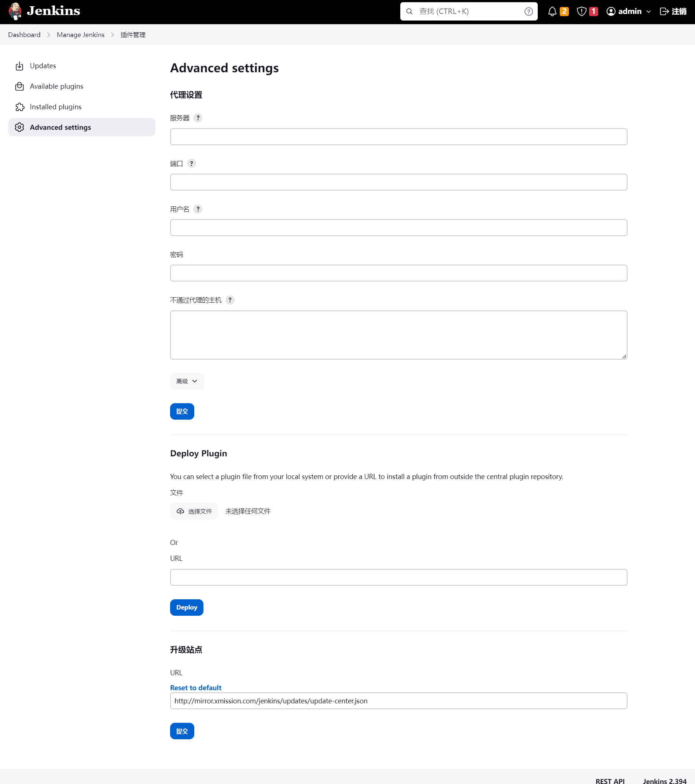
Task: Open the 不通过代理的主机 help icon
Action: pyautogui.click(x=230, y=300)
